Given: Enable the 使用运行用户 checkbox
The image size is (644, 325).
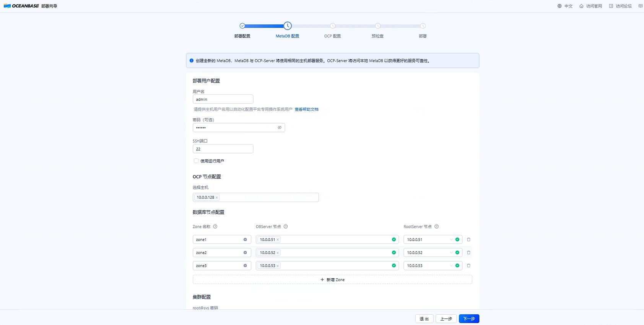Looking at the screenshot, I should click(196, 161).
